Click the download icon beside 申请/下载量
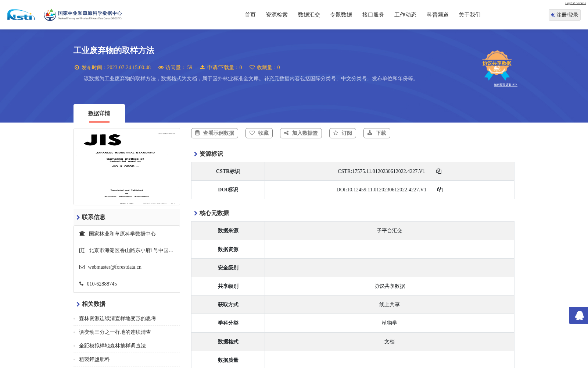 (x=202, y=67)
